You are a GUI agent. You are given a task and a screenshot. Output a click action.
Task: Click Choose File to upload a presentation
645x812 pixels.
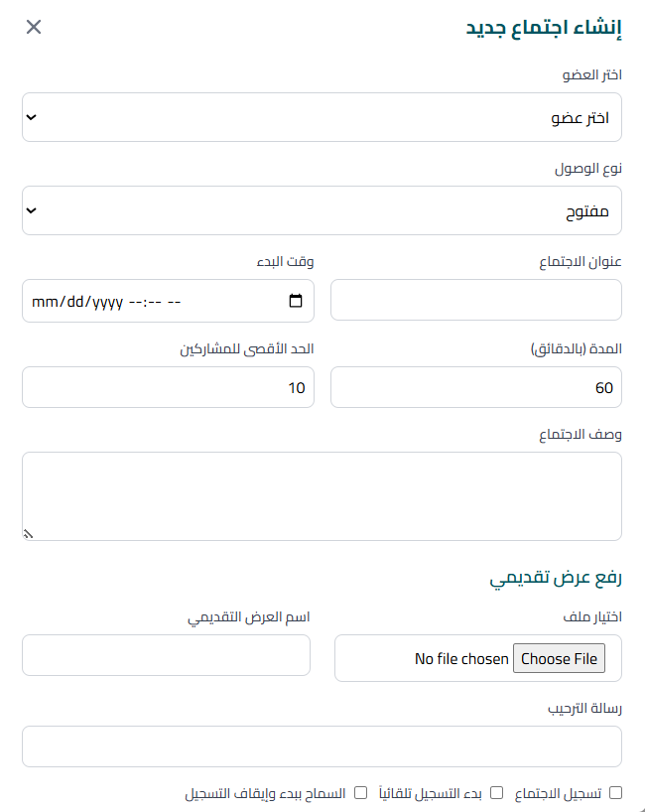coord(559,658)
